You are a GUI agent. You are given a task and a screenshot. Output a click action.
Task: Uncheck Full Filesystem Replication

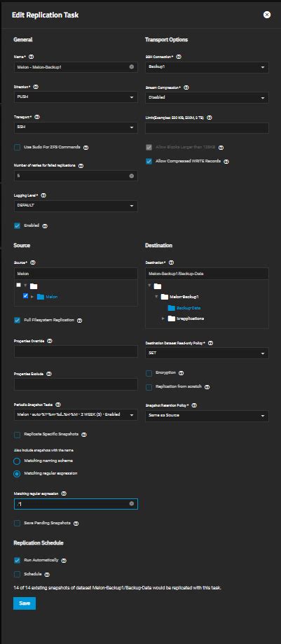tap(18, 320)
